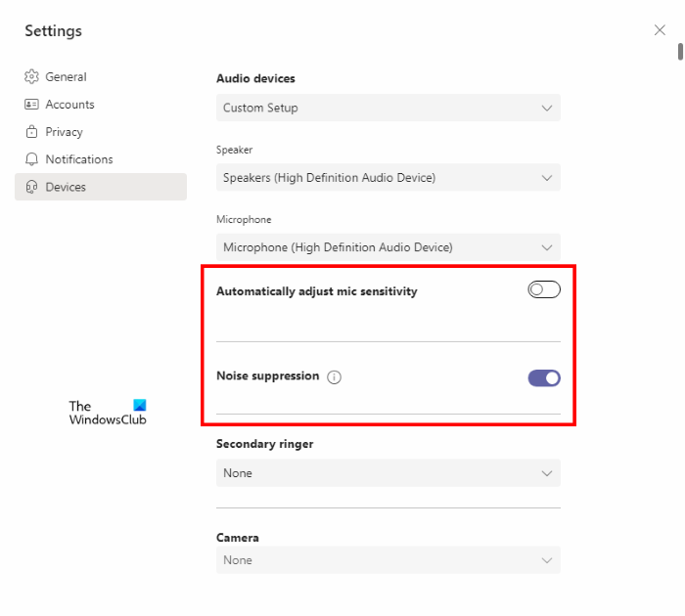
Task: Close the Settings dialog
Action: point(660,30)
